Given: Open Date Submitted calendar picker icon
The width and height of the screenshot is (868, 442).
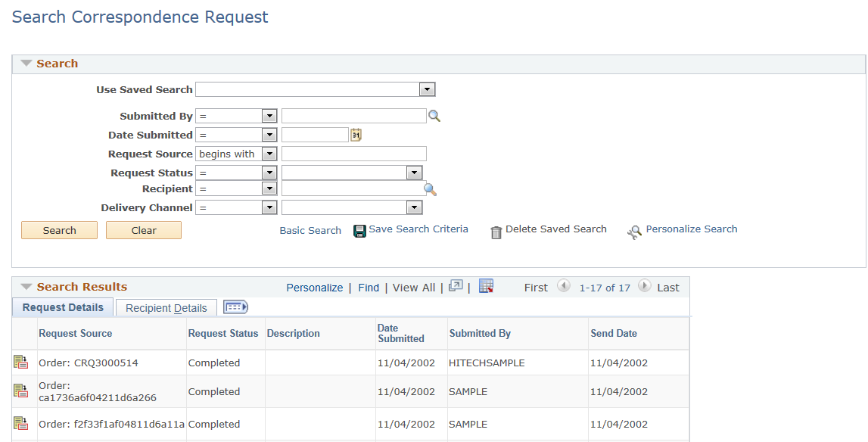Looking at the screenshot, I should [x=356, y=135].
